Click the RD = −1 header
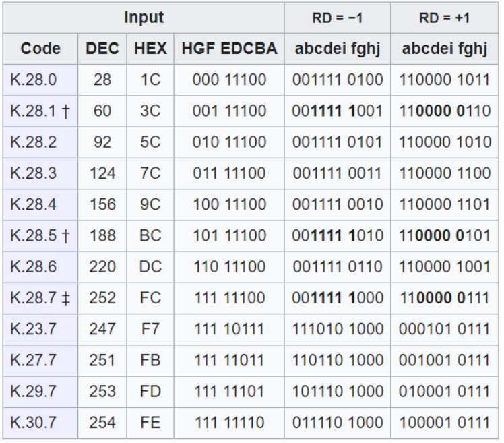 [338, 18]
